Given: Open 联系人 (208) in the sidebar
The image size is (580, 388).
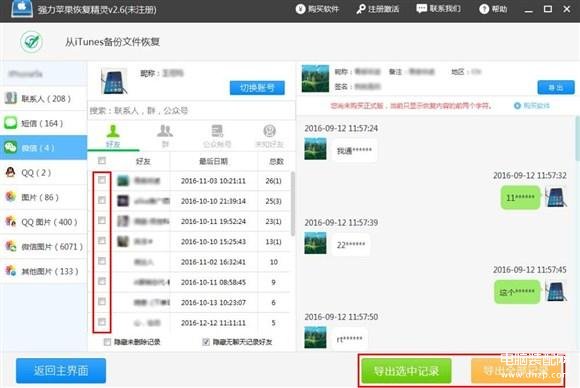Looking at the screenshot, I should tap(44, 98).
